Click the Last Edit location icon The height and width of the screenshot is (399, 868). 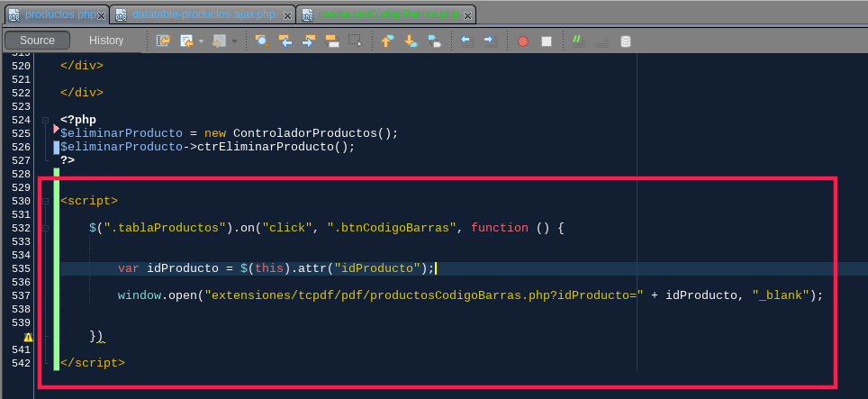click(163, 41)
